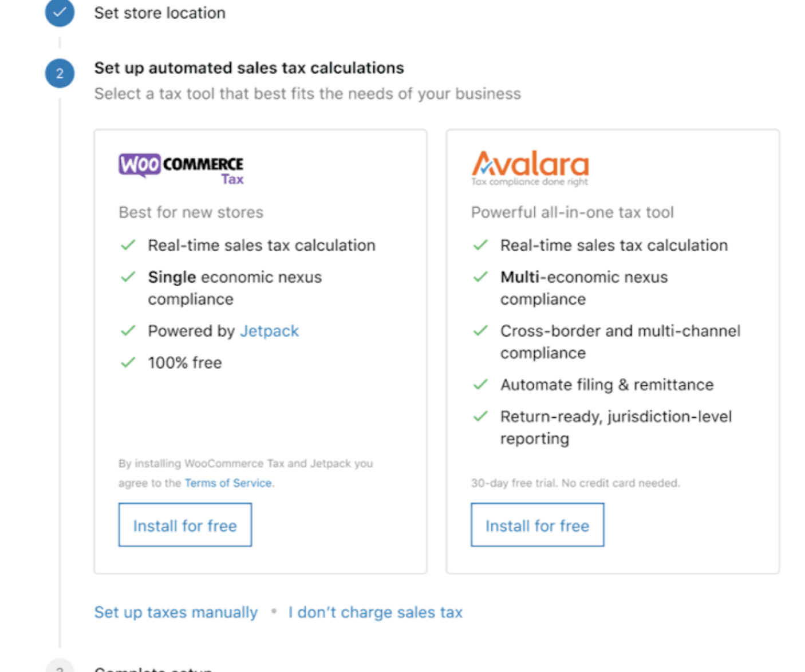
Task: Click the grayed step 3 circle below
Action: click(59, 666)
